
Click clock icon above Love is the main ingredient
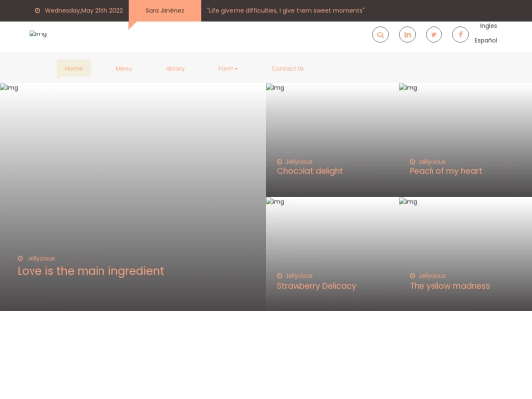pyautogui.click(x=20, y=258)
